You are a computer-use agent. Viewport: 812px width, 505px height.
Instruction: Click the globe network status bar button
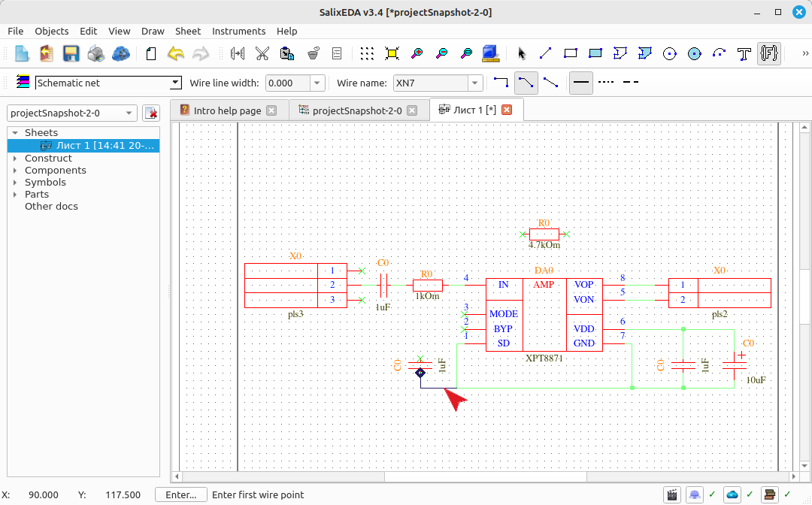(695, 494)
